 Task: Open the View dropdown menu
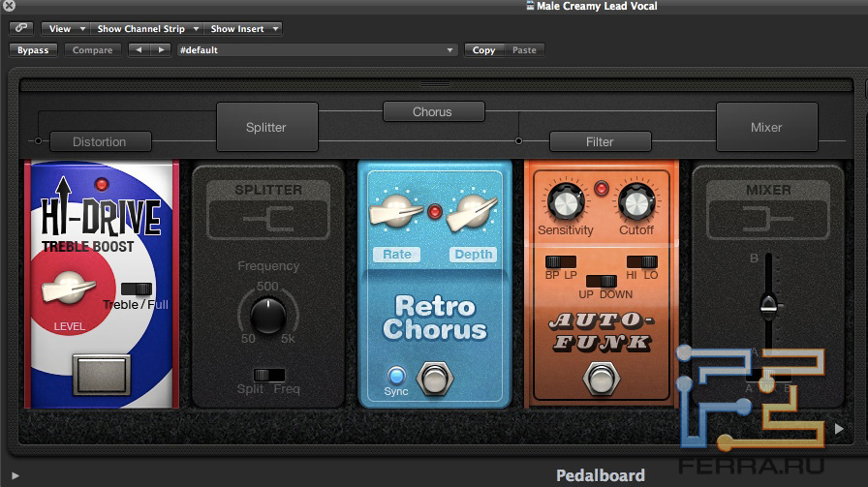(x=66, y=29)
